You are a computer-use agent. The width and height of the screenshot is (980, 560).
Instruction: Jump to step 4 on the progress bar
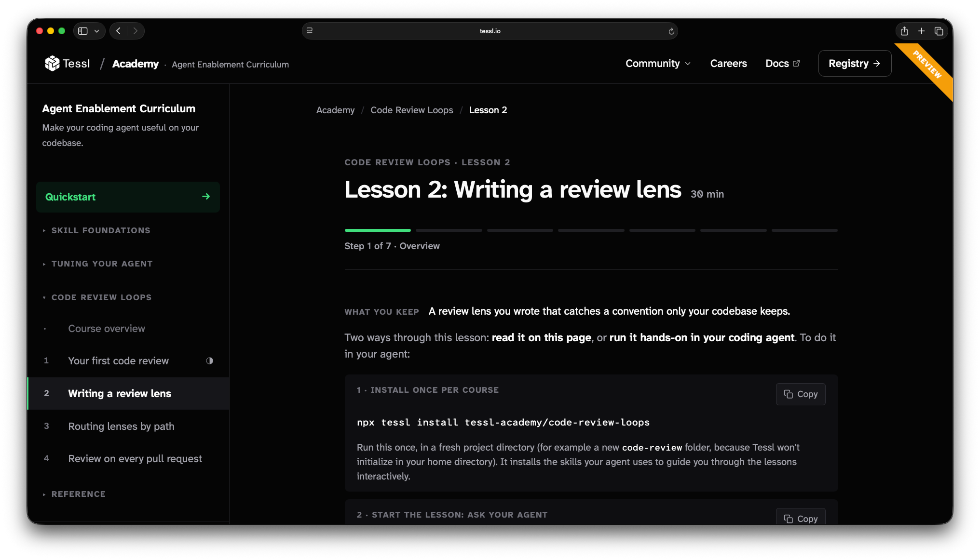click(591, 230)
